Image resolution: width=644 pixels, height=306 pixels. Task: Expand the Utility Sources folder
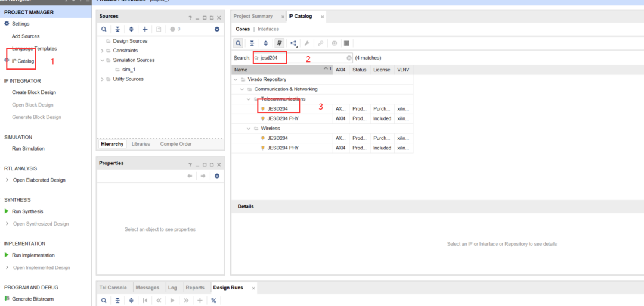pos(103,79)
